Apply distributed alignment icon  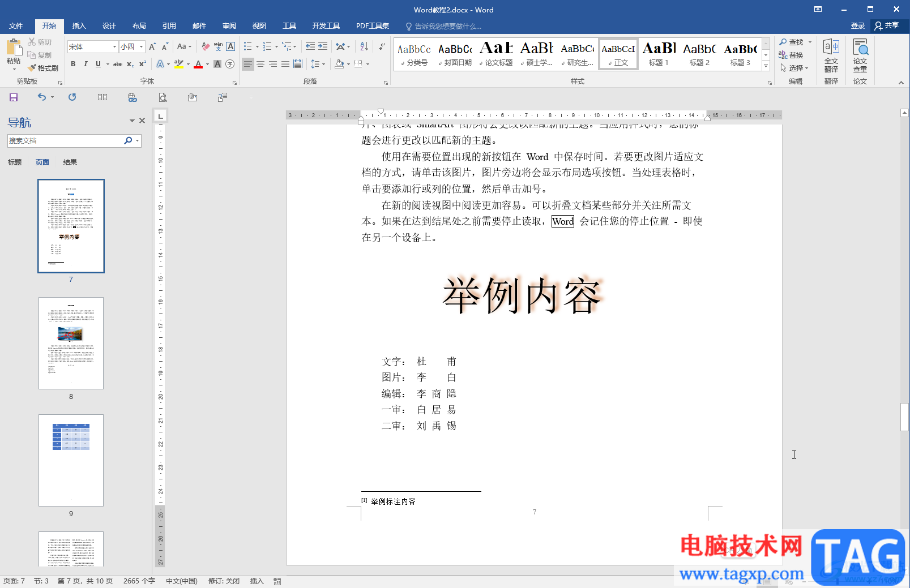298,64
